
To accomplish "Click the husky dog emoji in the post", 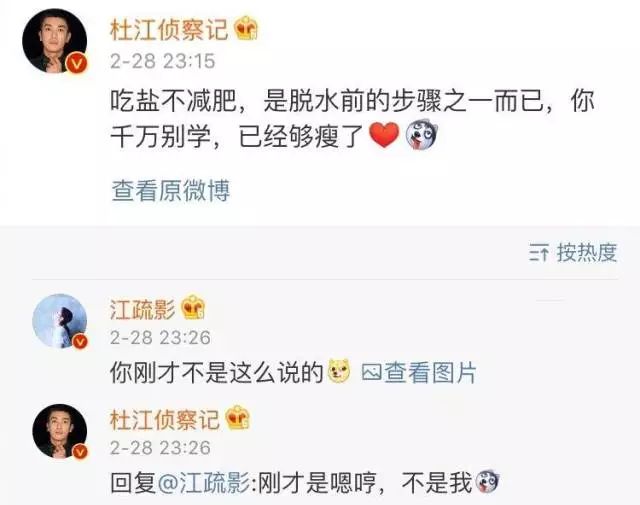I will pyautogui.click(x=421, y=134).
